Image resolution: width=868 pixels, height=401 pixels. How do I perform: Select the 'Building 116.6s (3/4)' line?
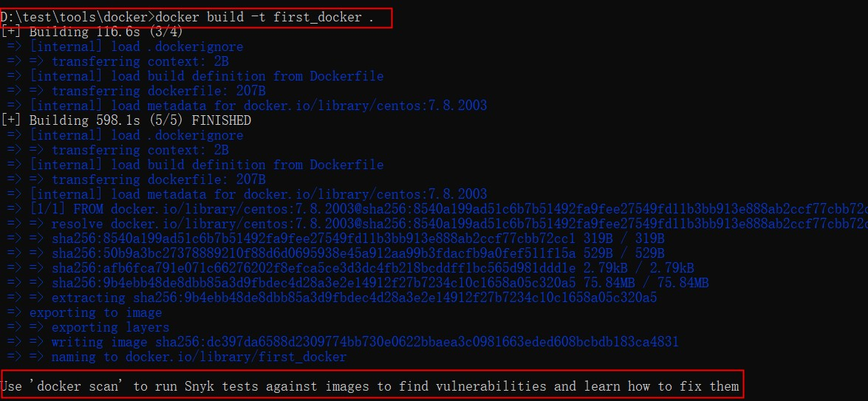pyautogui.click(x=100, y=32)
